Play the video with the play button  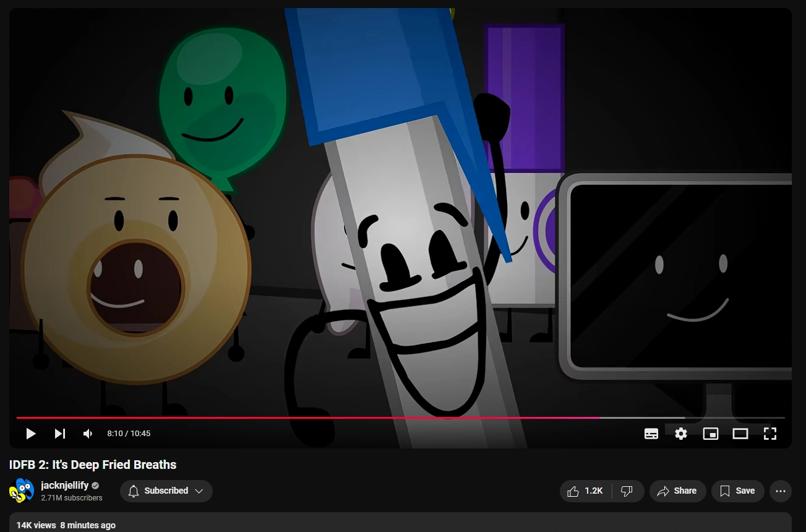[31, 434]
